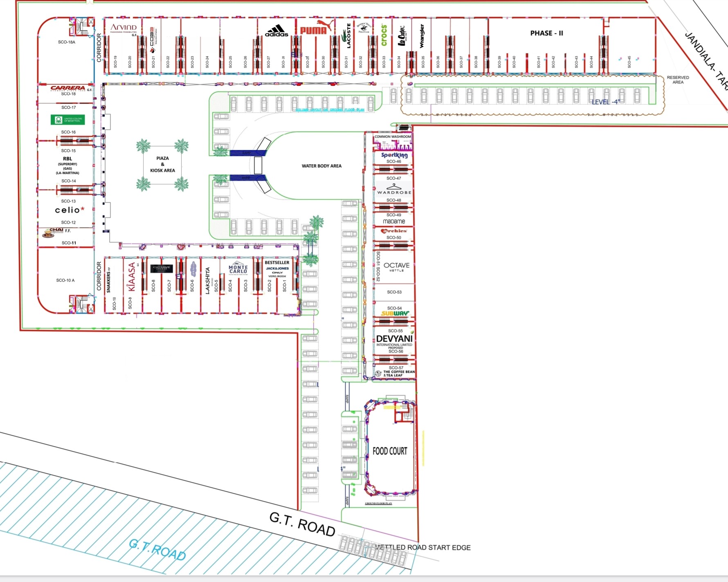Screen dimensions: 728x582
Task: Click the LEVEL -4" parking label
Action: 606,102
